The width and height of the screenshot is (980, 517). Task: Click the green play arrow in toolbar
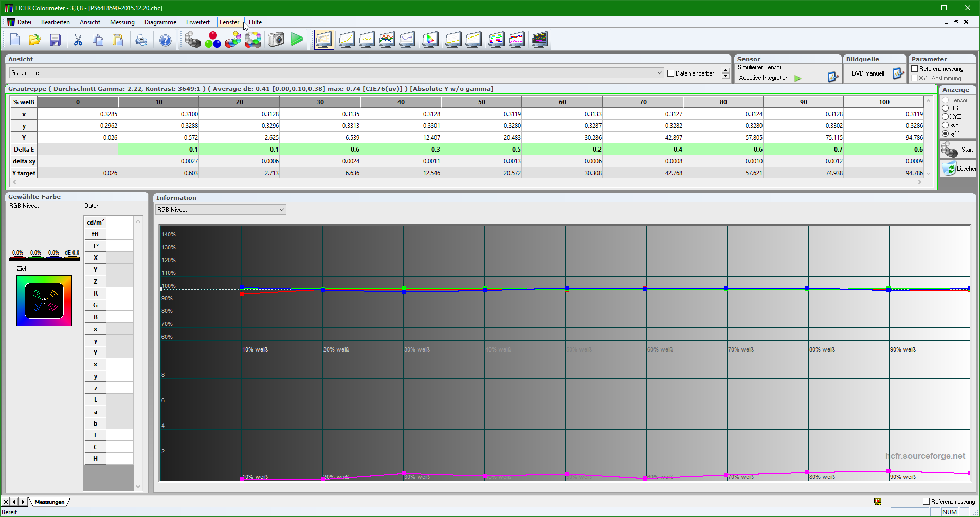(297, 40)
